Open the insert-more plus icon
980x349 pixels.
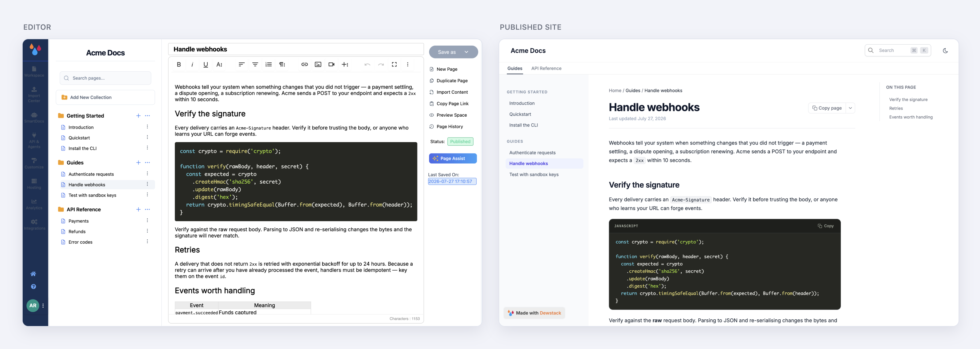tap(345, 65)
